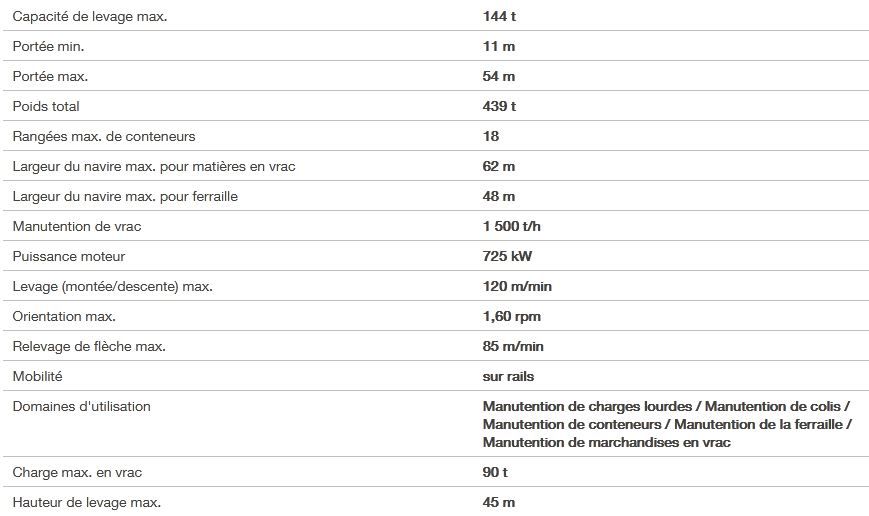Click the 1,60 rpm orientation value
Viewport: 869px width, 516px height.
point(511,317)
